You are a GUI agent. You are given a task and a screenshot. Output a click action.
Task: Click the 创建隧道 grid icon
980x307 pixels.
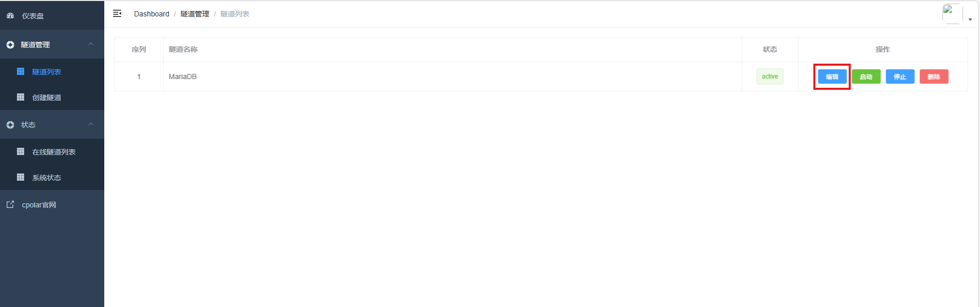click(x=21, y=97)
